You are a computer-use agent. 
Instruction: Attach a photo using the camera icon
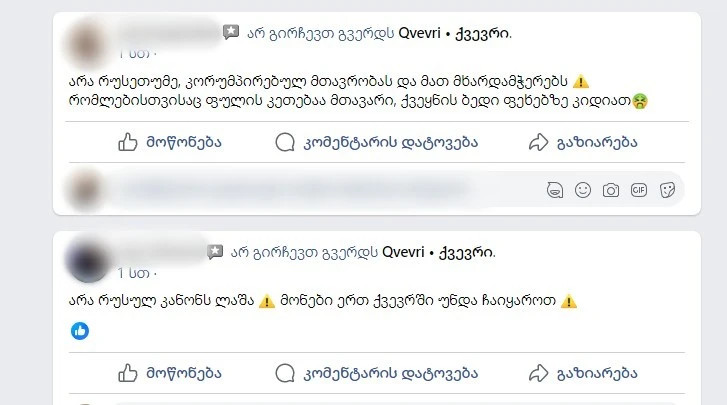611,190
